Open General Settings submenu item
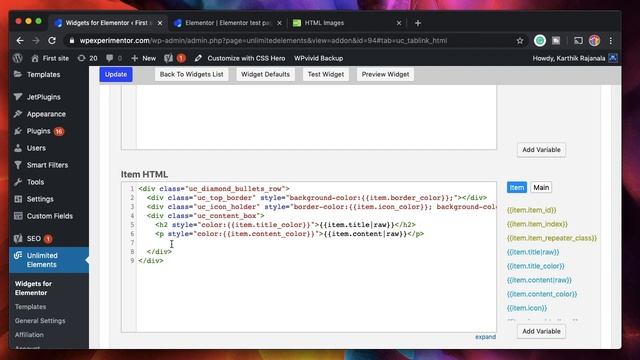 coord(40,321)
